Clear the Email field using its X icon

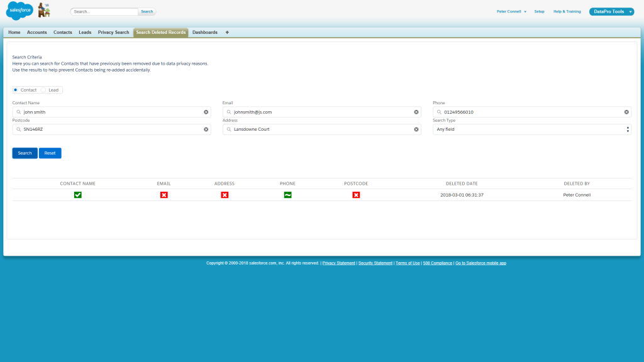(x=416, y=112)
